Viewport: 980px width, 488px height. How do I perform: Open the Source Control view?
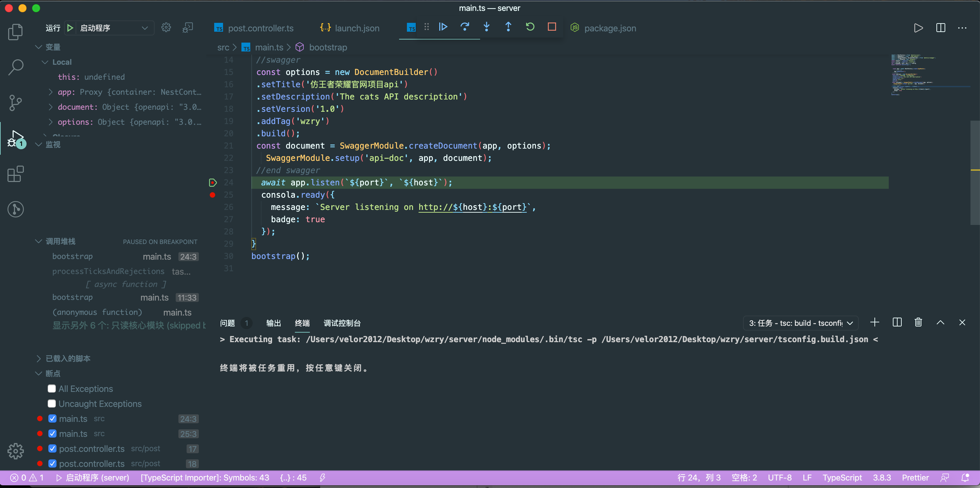pyautogui.click(x=15, y=103)
